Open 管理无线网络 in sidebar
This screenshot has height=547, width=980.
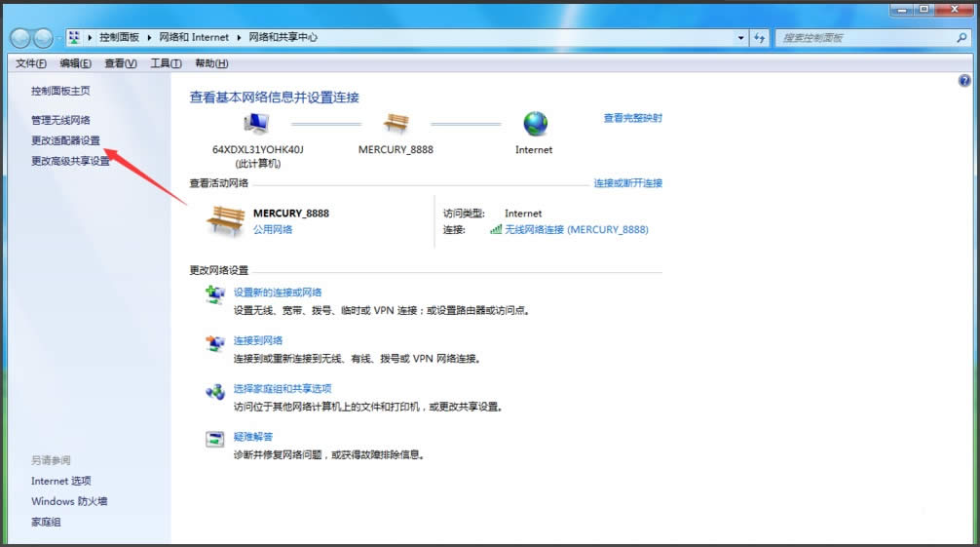(60, 120)
